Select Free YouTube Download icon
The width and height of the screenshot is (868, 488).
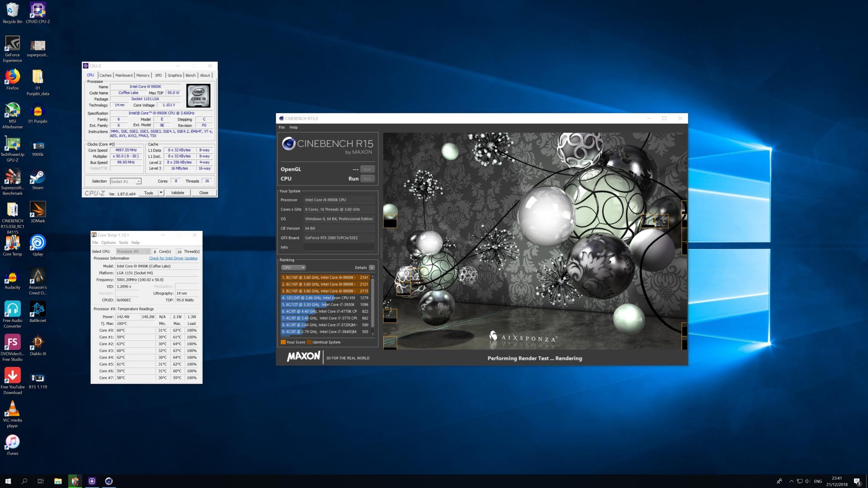(12, 381)
